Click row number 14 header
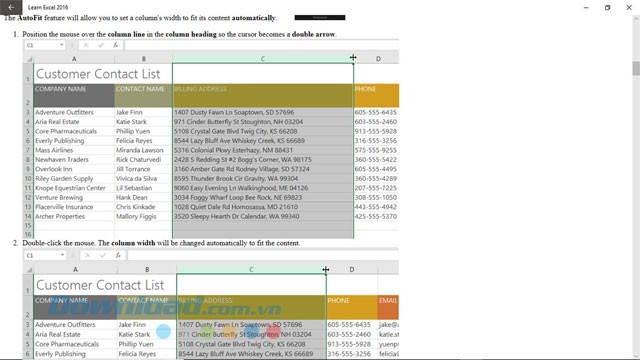640x360 pixels. 28,216
